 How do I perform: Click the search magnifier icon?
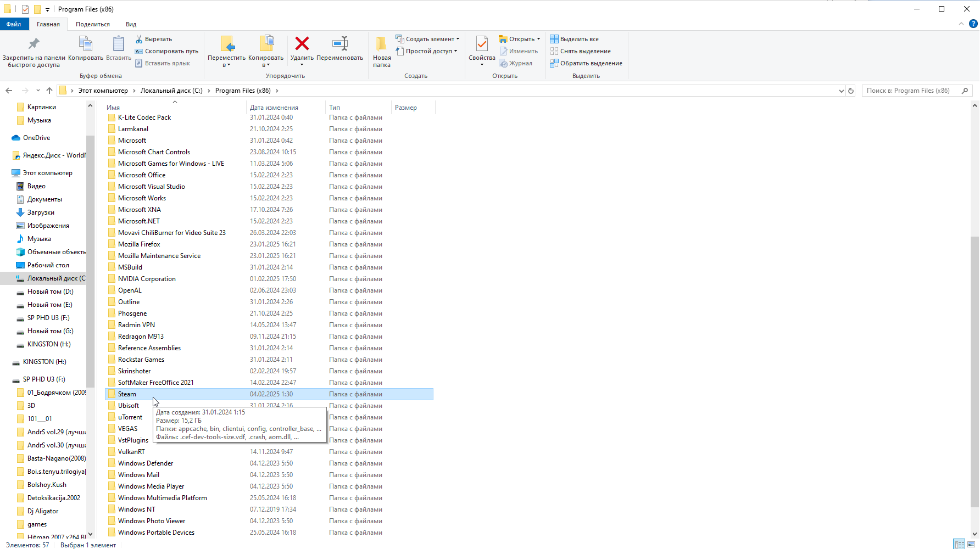coord(965,91)
